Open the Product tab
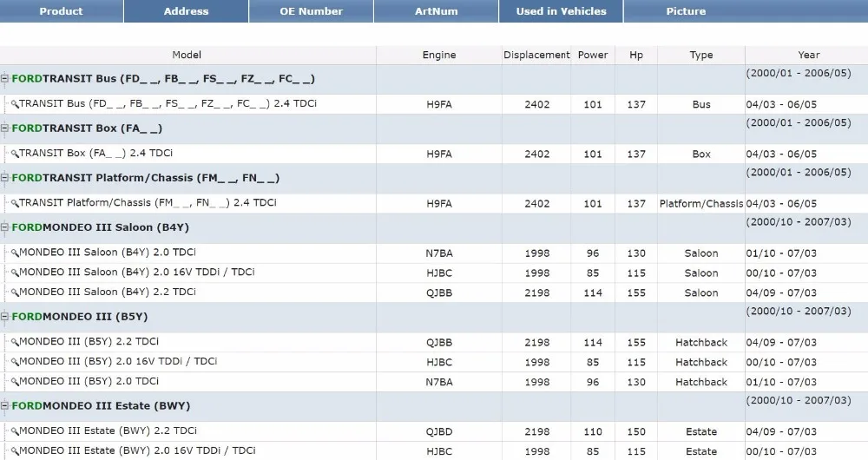 coord(61,11)
